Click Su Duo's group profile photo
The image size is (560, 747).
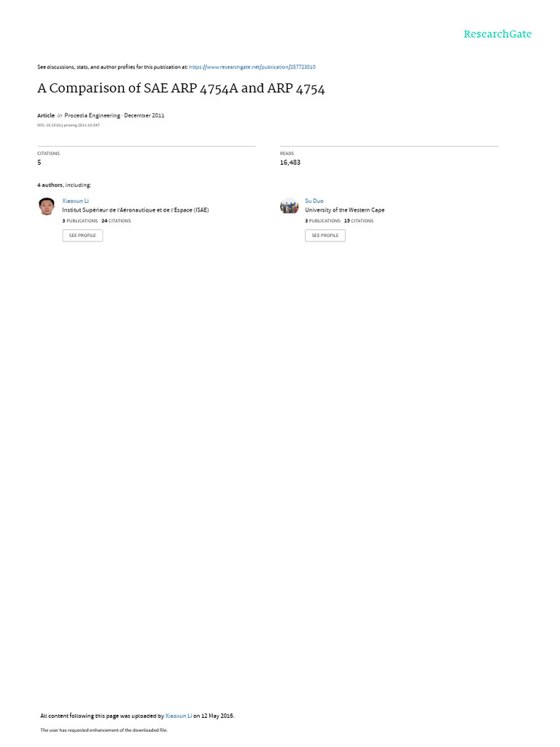pyautogui.click(x=289, y=206)
